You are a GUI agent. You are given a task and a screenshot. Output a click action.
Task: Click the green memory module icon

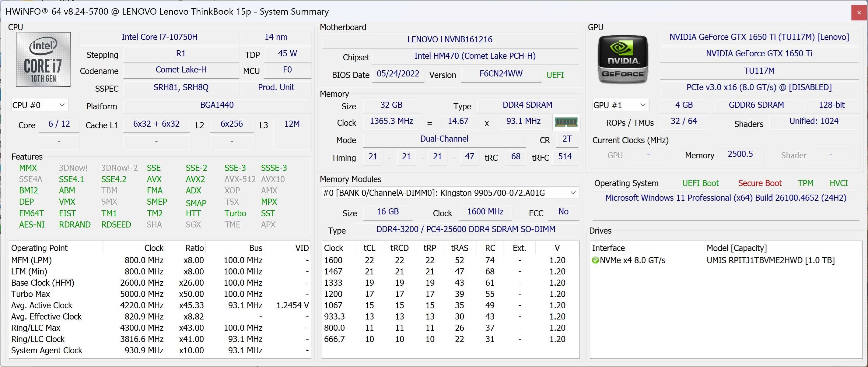[x=566, y=122]
